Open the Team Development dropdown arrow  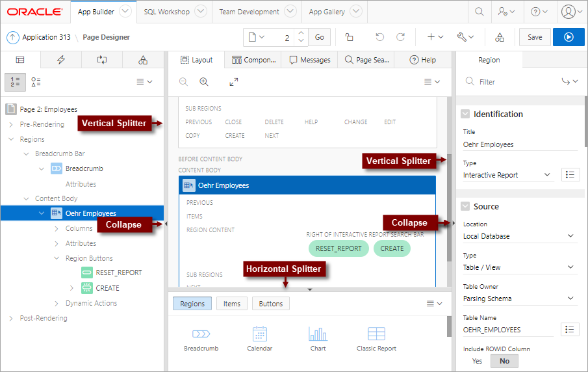click(290, 11)
